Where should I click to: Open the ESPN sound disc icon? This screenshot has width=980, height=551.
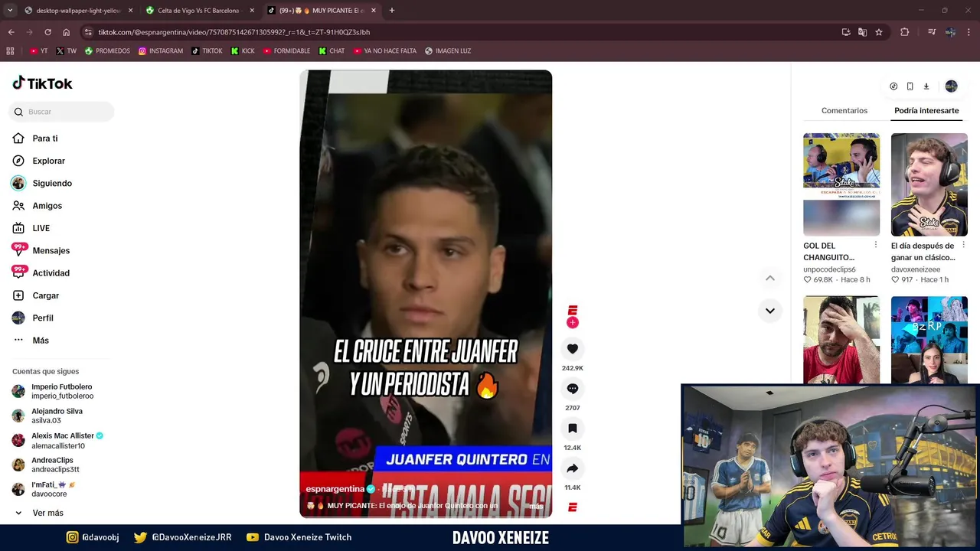[572, 507]
